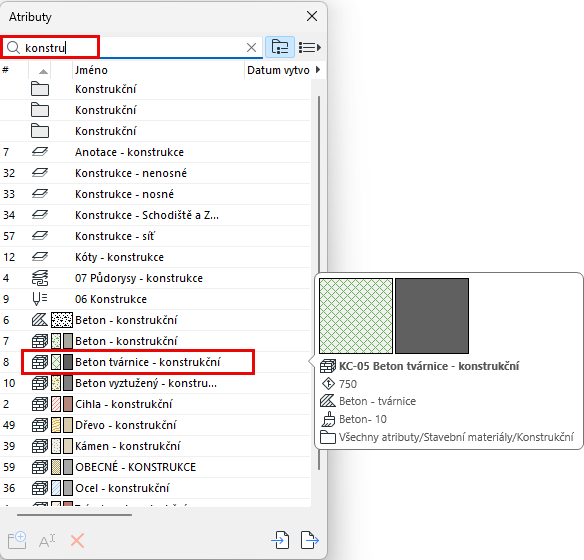Select the layer icon of Anotace - konstrukce

[40, 152]
